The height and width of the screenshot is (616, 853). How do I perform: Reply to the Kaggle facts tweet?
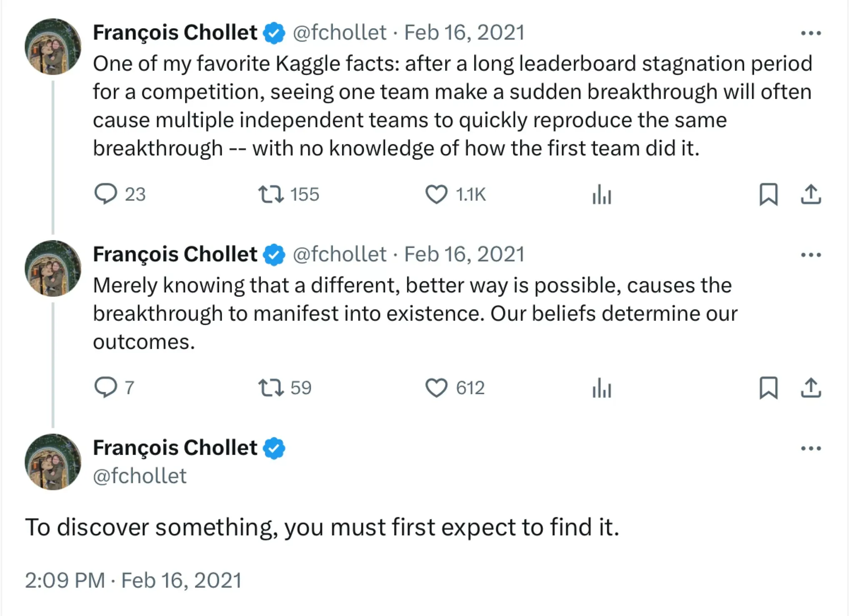(x=106, y=194)
